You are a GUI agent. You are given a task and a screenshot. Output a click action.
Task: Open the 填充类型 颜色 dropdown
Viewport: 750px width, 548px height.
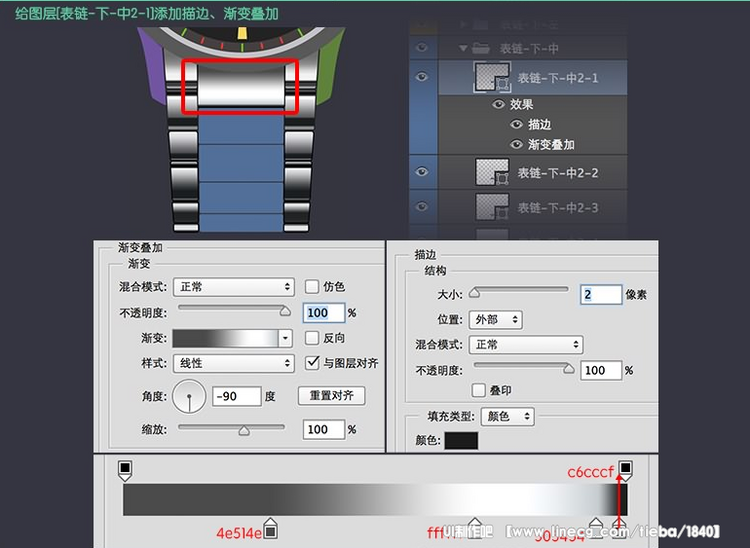pos(507,416)
